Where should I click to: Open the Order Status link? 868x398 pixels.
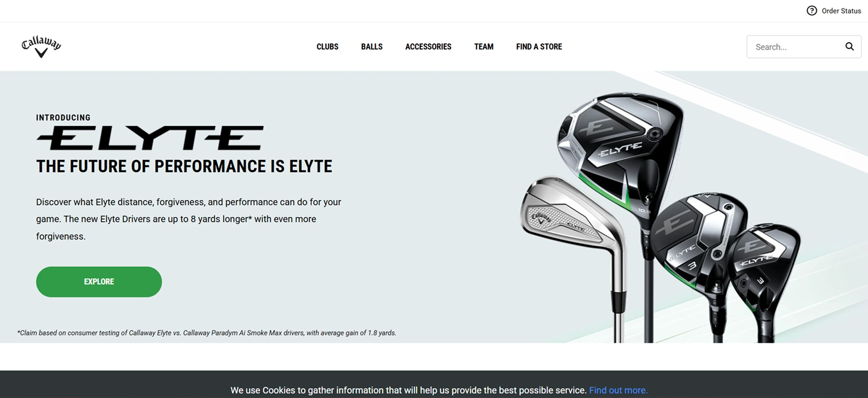pyautogui.click(x=841, y=11)
